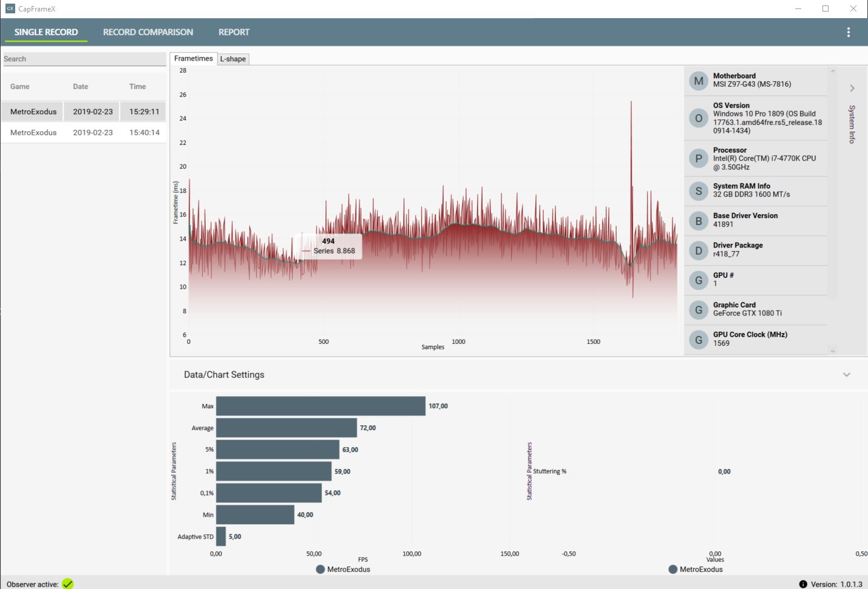The width and height of the screenshot is (868, 589).
Task: Click the 1% percentile FPS bar
Action: click(274, 471)
